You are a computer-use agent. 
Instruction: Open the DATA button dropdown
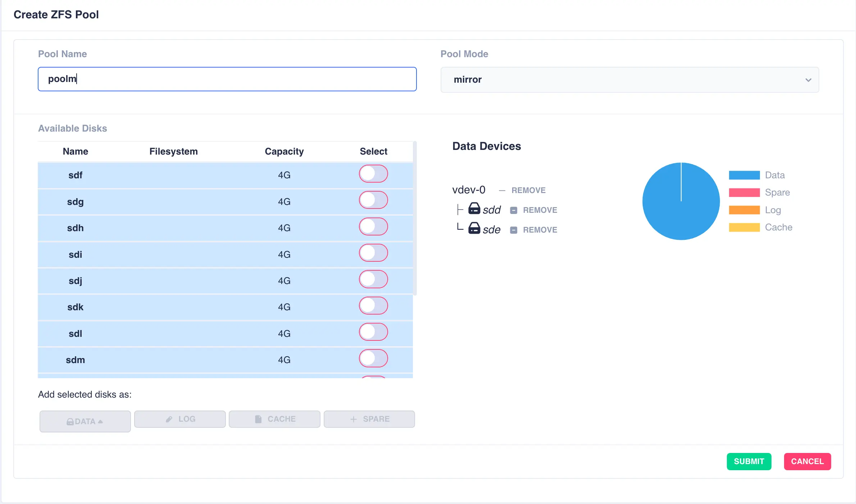[x=85, y=421]
